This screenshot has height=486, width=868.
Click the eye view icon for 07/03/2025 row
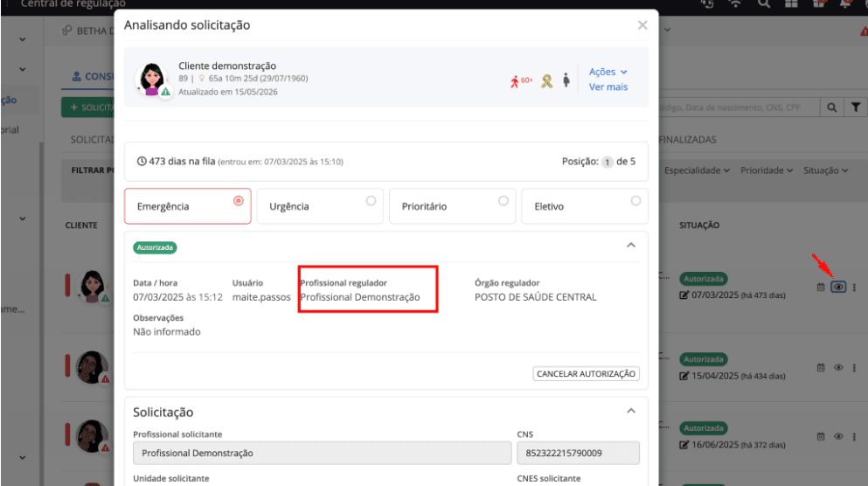click(838, 287)
